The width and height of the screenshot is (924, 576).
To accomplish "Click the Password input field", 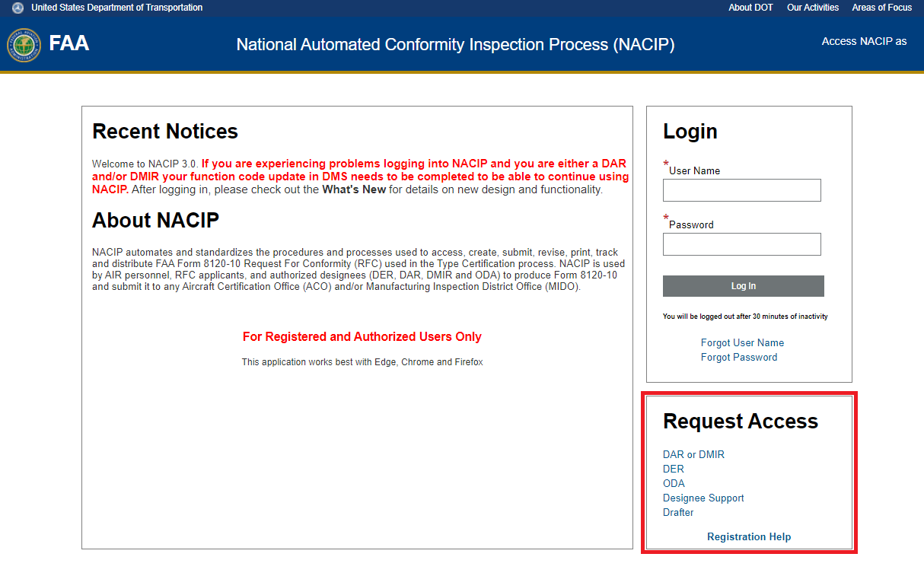I will tap(741, 244).
